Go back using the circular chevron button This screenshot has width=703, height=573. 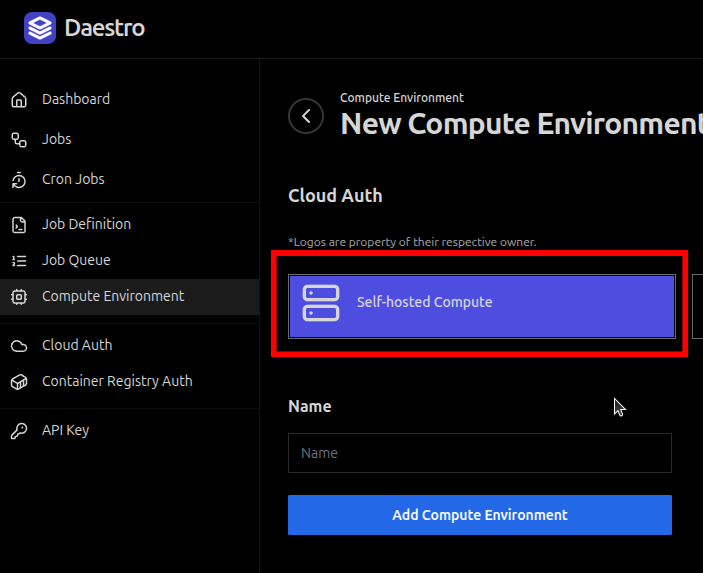[x=306, y=116]
